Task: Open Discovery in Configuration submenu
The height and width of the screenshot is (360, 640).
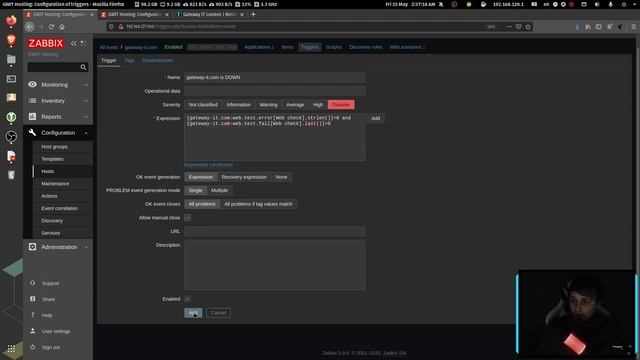Action: [x=52, y=221]
